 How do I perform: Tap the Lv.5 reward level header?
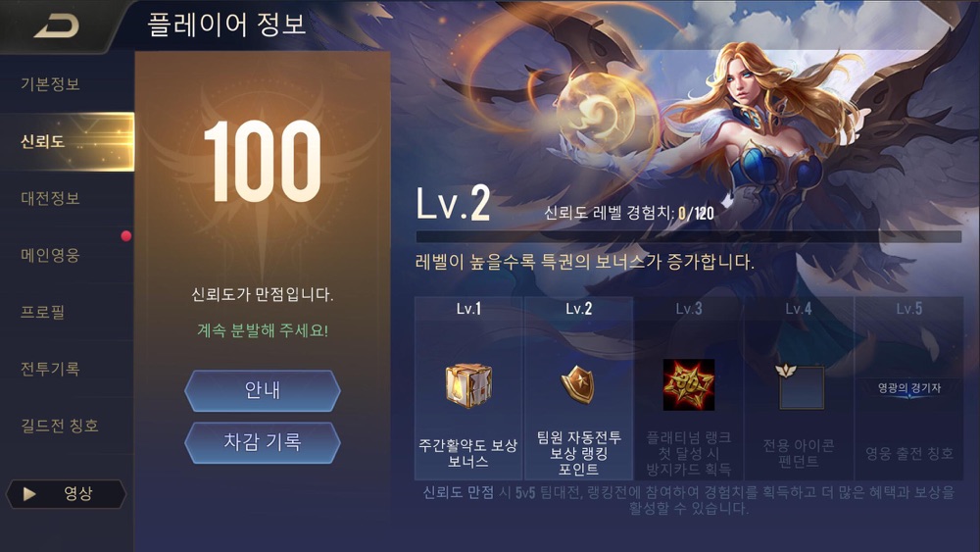point(908,309)
